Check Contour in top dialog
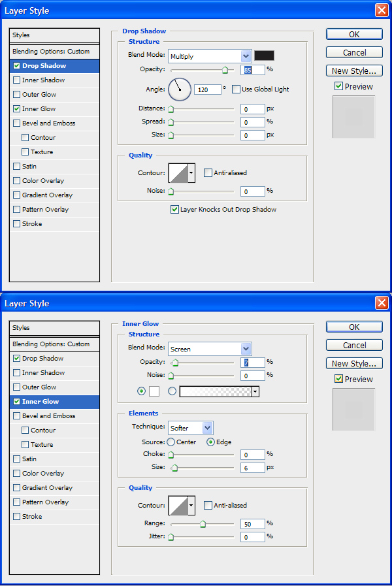392x586 pixels. coord(25,138)
